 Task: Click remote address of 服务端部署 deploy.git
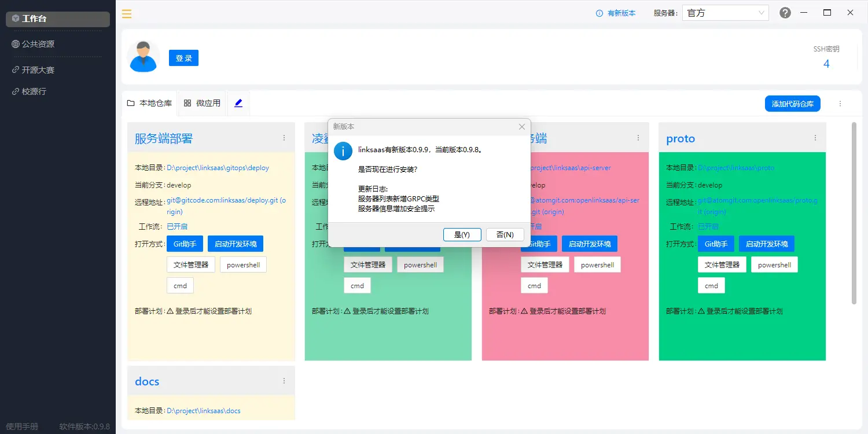coord(226,206)
